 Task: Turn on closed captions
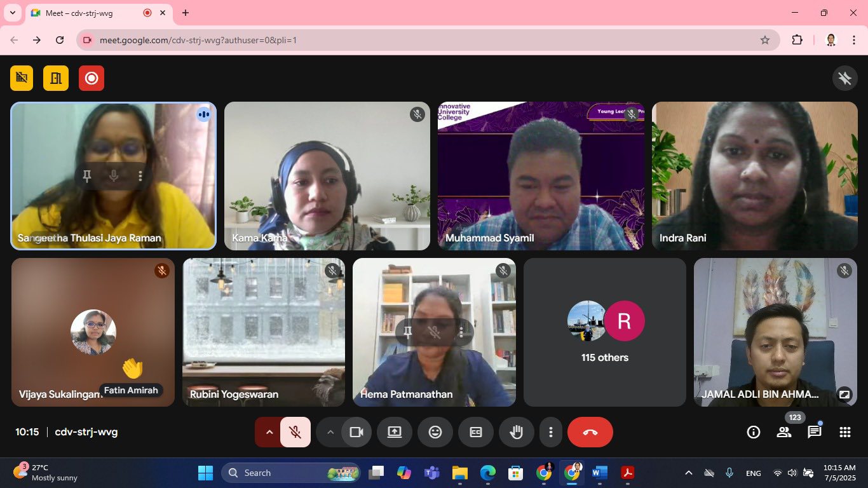[476, 432]
